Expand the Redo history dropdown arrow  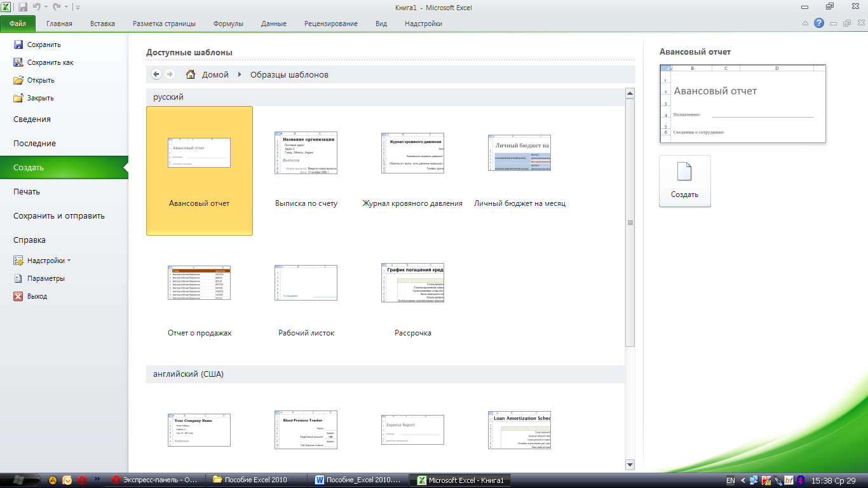65,8
